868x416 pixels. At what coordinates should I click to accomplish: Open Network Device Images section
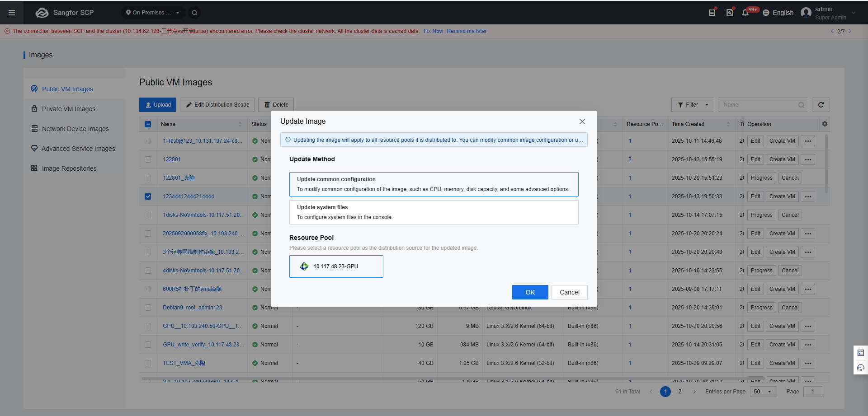tap(75, 129)
